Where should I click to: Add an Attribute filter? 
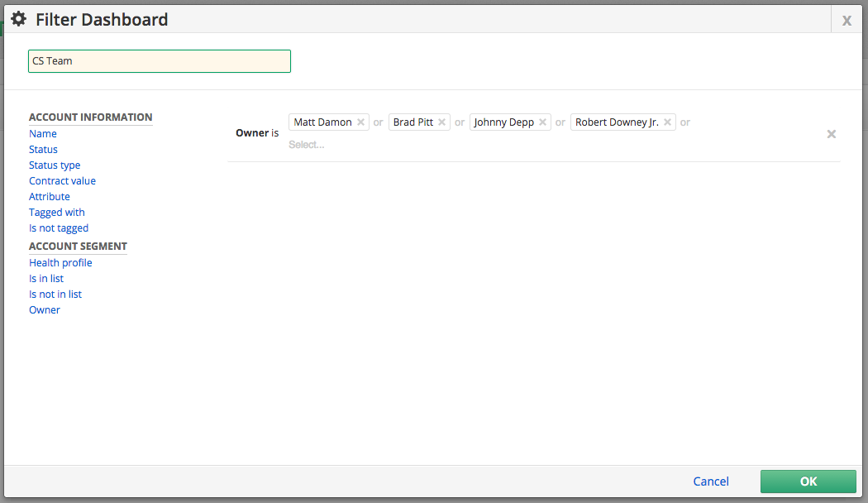(50, 197)
